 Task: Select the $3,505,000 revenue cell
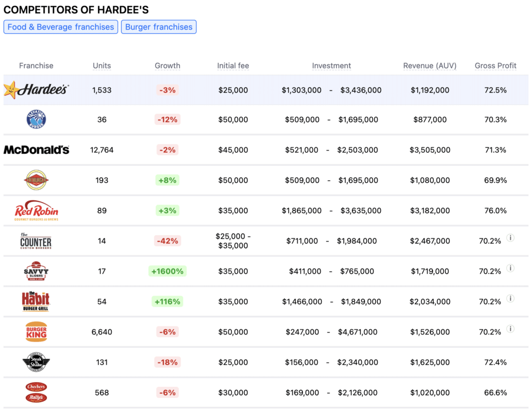pyautogui.click(x=430, y=150)
